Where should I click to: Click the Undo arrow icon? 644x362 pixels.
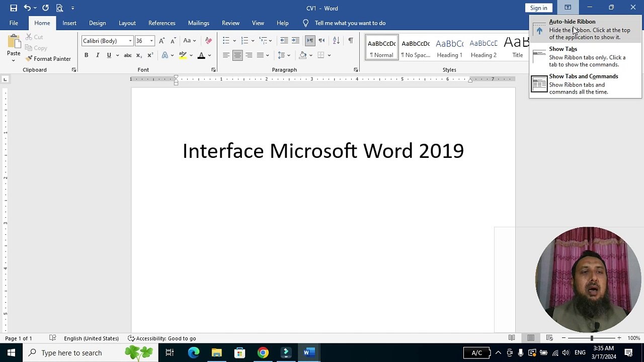pyautogui.click(x=27, y=8)
